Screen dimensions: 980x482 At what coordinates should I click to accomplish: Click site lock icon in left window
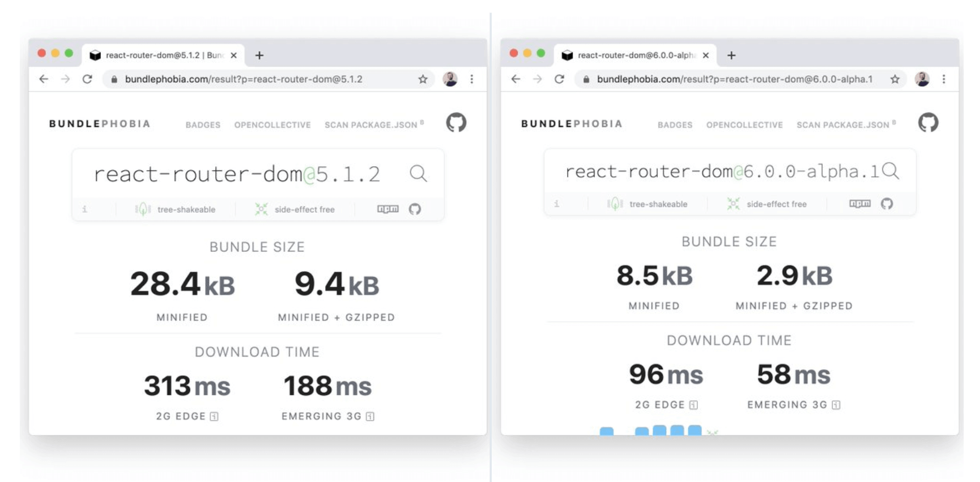click(114, 79)
